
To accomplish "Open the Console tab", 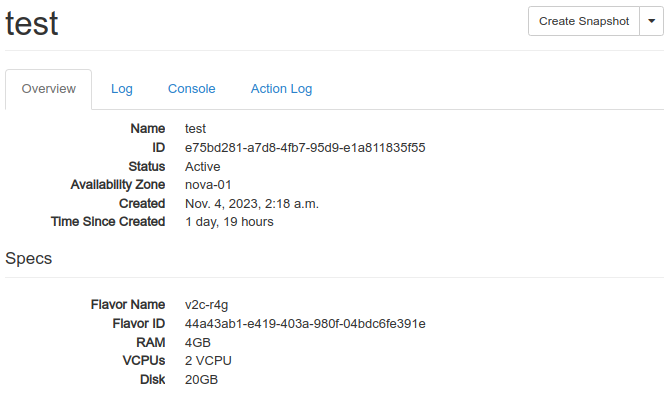I will (191, 89).
